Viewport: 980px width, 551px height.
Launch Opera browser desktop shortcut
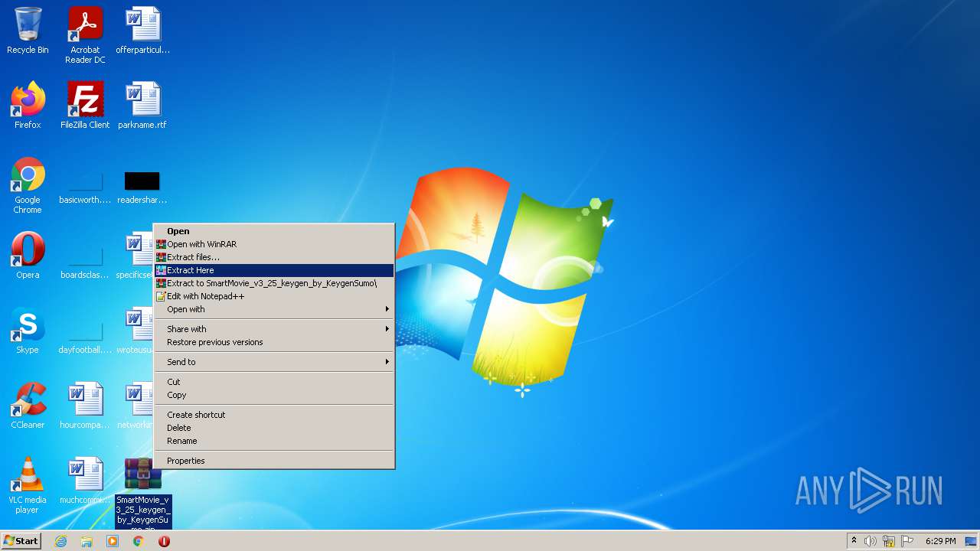click(28, 256)
